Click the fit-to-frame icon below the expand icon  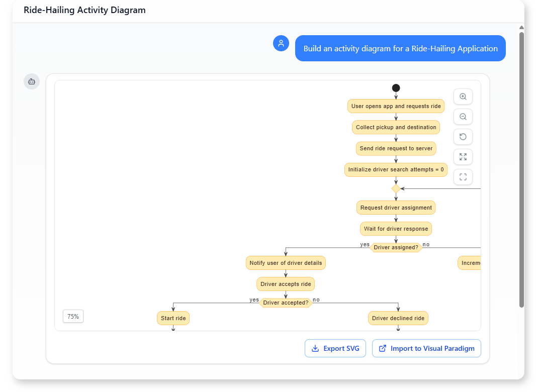463,177
